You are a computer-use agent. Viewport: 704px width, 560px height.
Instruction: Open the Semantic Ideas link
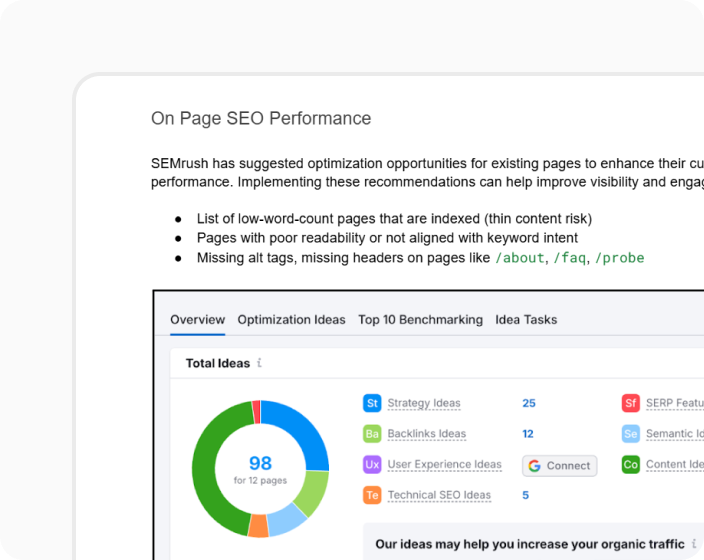[x=675, y=434]
